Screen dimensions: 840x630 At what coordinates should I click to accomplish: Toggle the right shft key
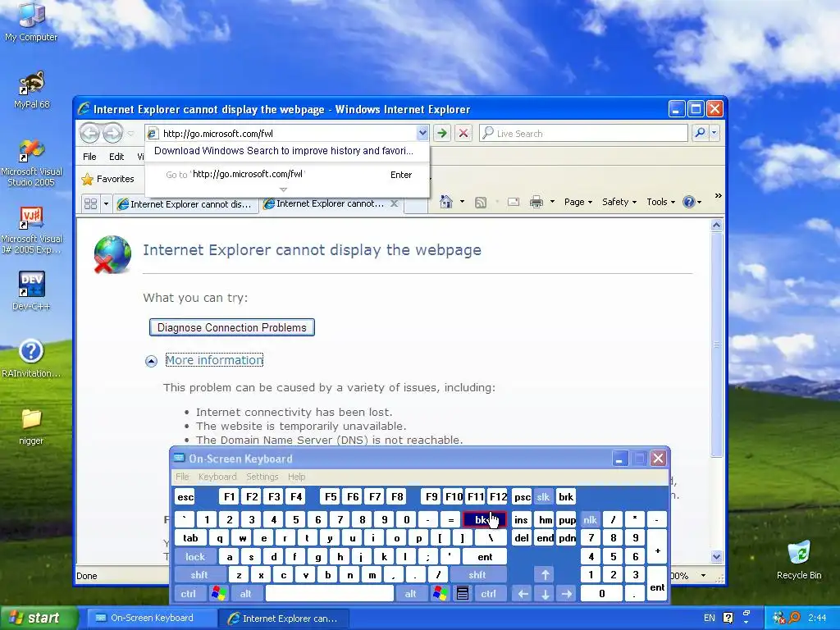point(477,575)
